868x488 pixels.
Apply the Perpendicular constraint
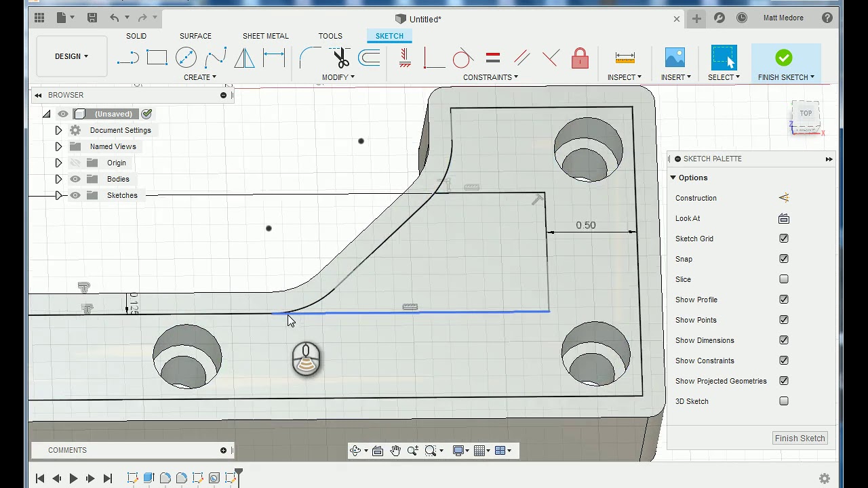(x=433, y=58)
